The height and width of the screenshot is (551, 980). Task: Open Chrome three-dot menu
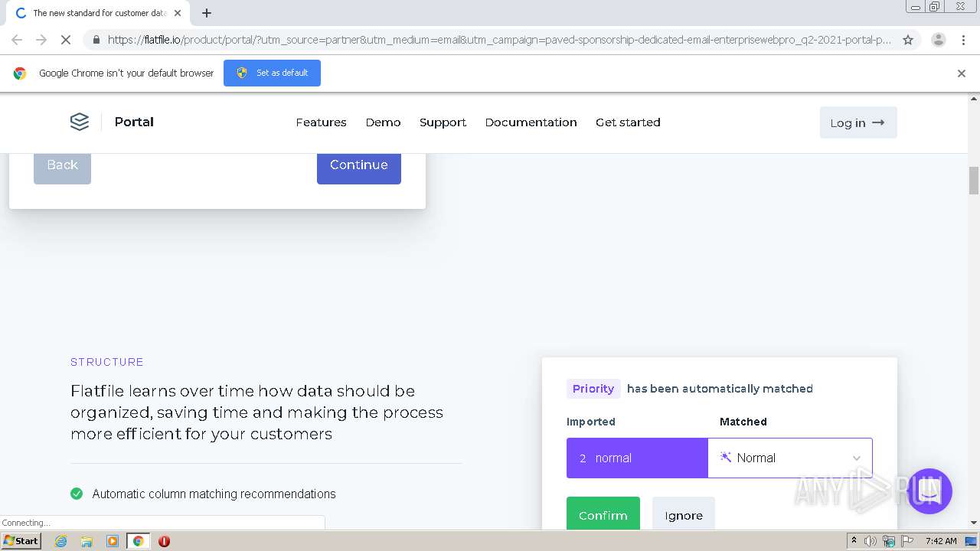click(963, 40)
